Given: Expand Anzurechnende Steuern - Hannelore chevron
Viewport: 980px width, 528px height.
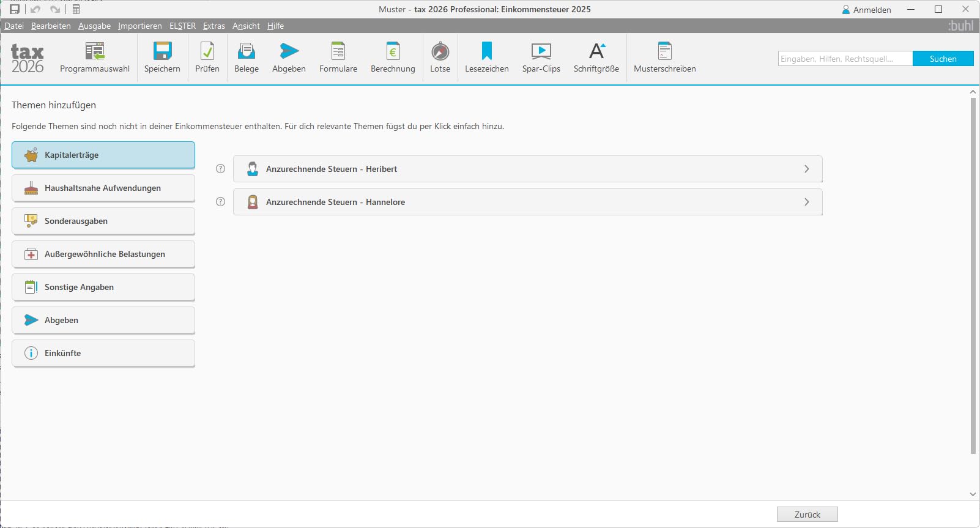Looking at the screenshot, I should (x=807, y=202).
